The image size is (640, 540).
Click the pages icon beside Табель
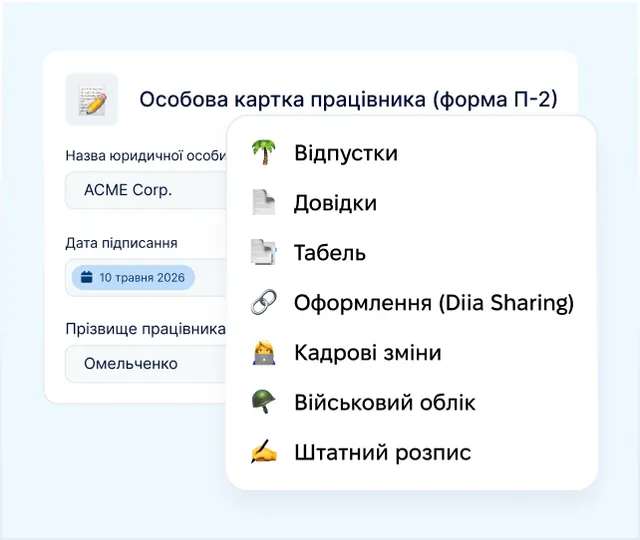(264, 252)
